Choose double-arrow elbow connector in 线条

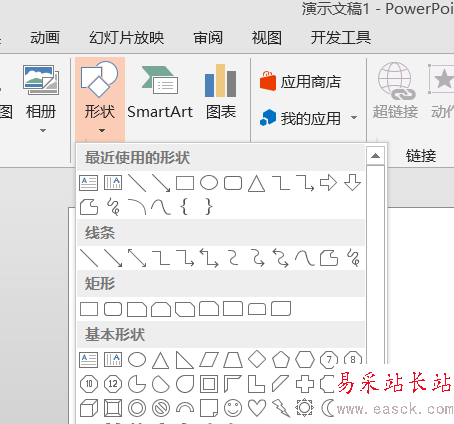tap(209, 258)
